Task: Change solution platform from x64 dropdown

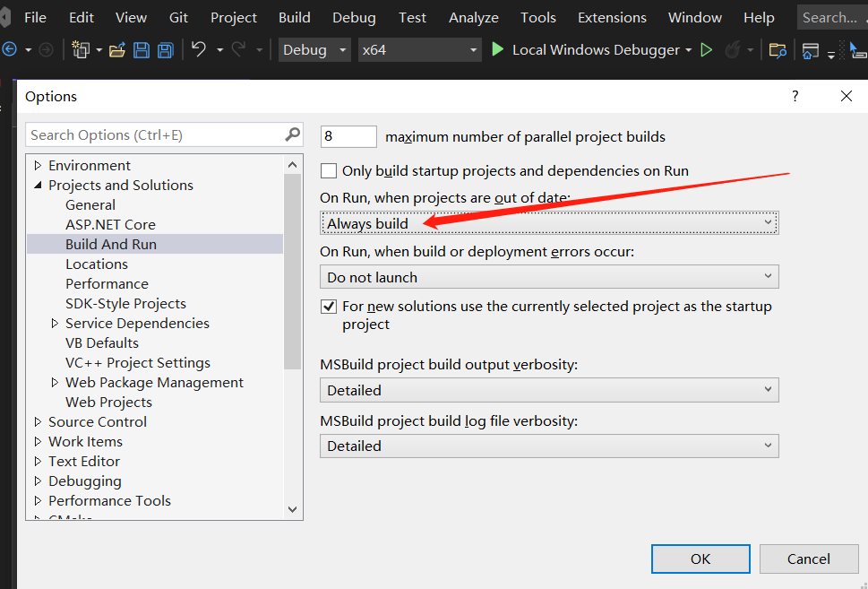Action: (419, 49)
